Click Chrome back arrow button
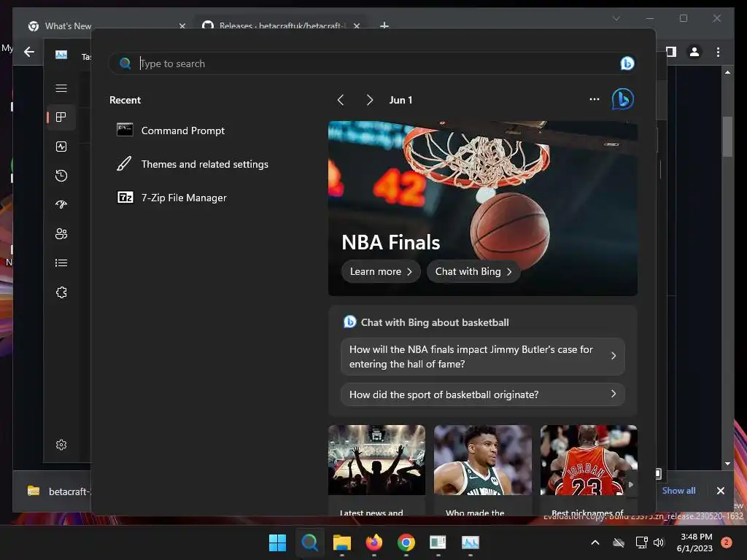 click(x=29, y=52)
